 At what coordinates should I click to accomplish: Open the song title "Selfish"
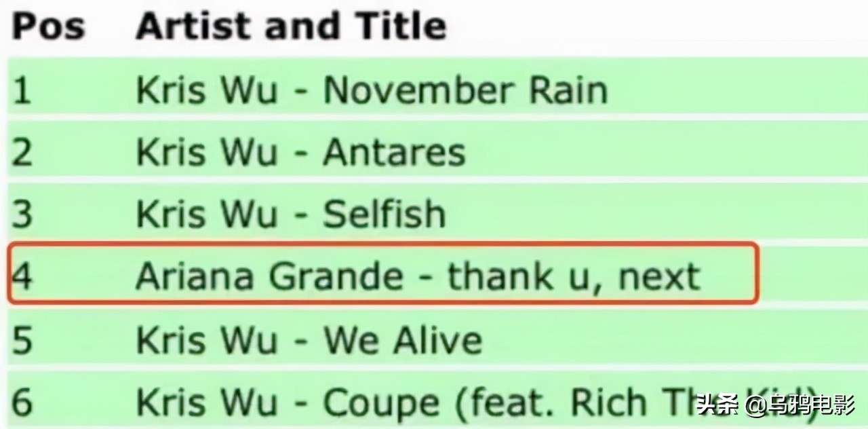click(384, 214)
